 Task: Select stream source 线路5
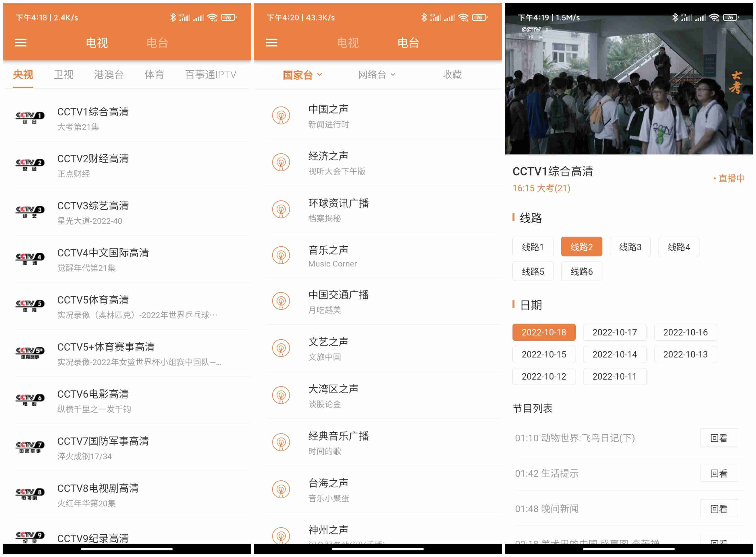[533, 271]
